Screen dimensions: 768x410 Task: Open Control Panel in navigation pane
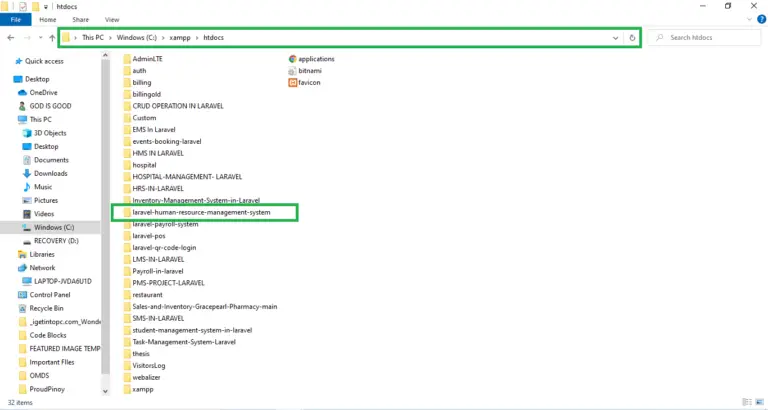coord(44,295)
